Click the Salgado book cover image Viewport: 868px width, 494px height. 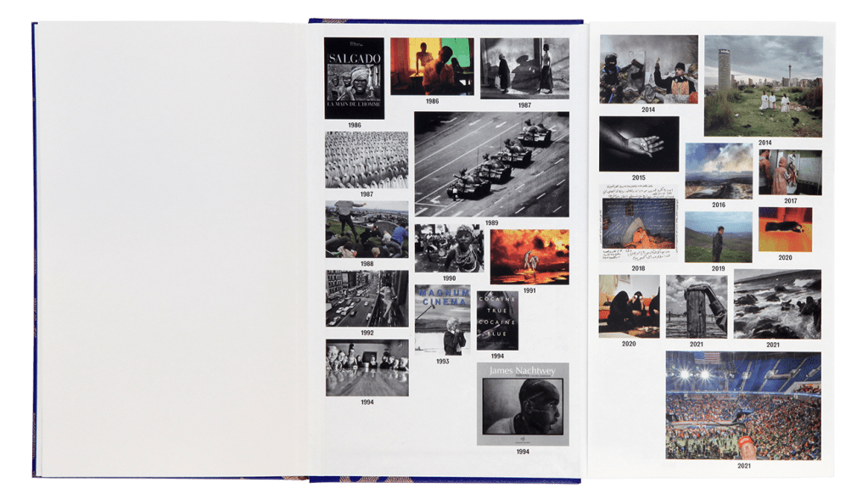tap(354, 78)
